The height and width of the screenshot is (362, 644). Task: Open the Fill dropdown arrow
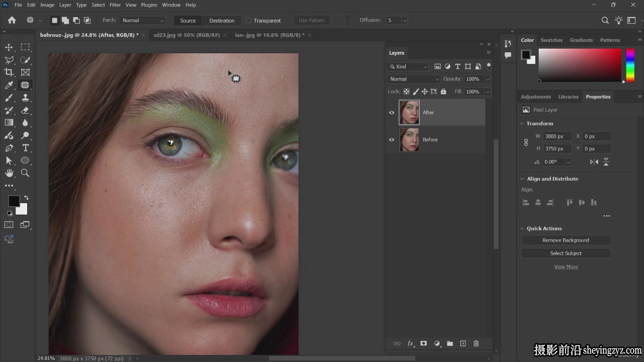click(x=487, y=92)
